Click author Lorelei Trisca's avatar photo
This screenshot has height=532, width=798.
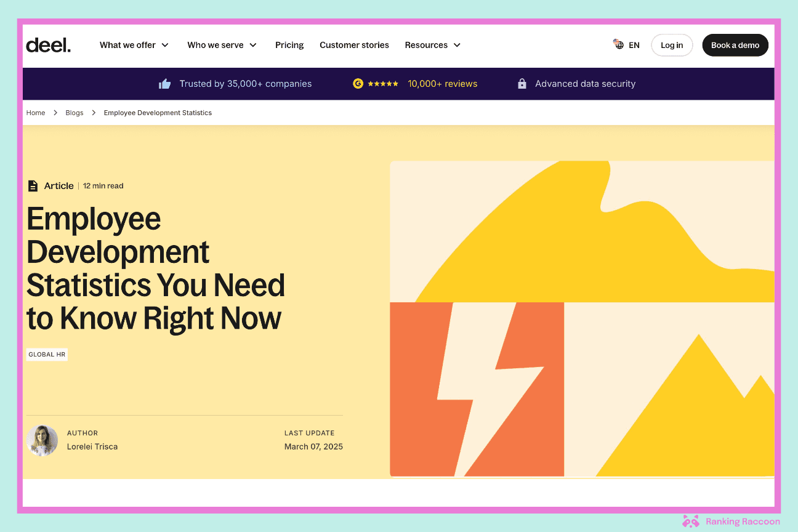[x=42, y=440]
